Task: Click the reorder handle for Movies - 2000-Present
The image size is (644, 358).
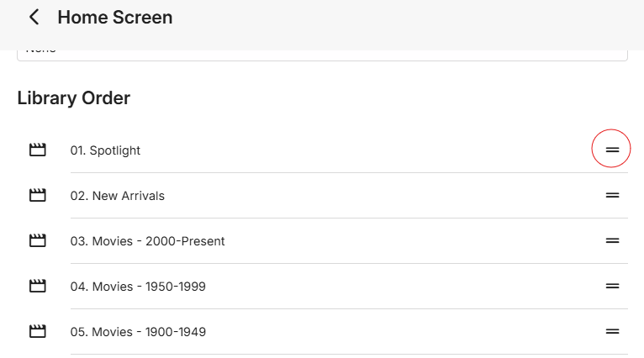Action: coord(612,241)
